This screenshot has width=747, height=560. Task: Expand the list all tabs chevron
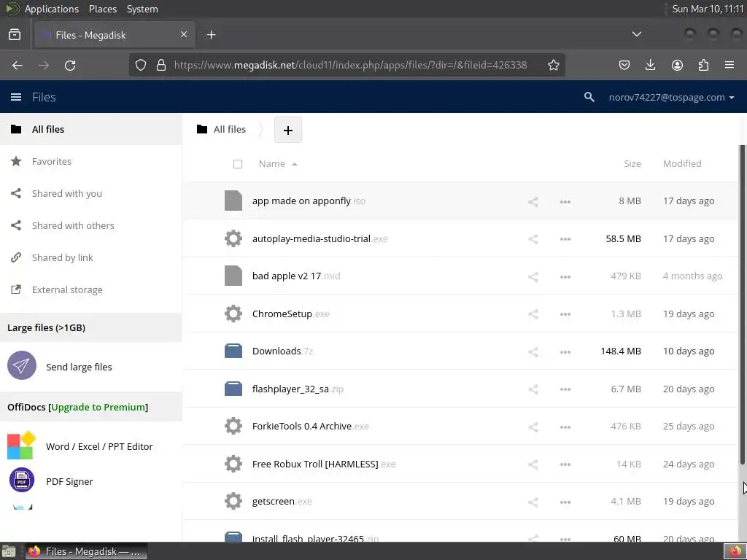point(636,34)
